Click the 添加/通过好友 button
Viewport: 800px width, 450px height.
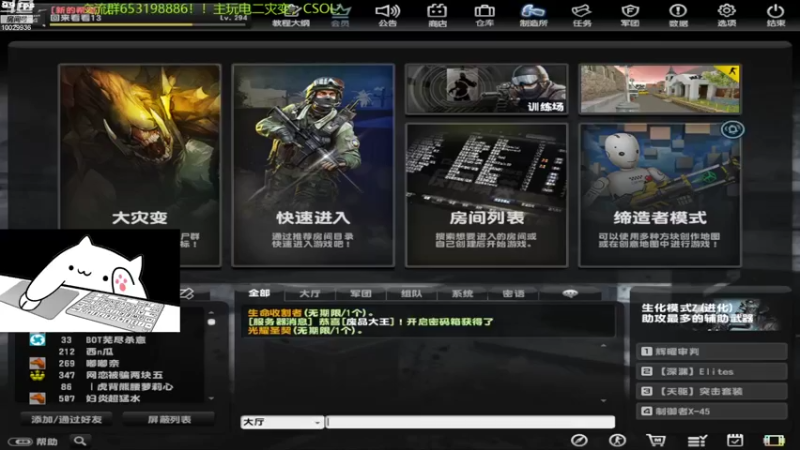[x=67, y=419]
